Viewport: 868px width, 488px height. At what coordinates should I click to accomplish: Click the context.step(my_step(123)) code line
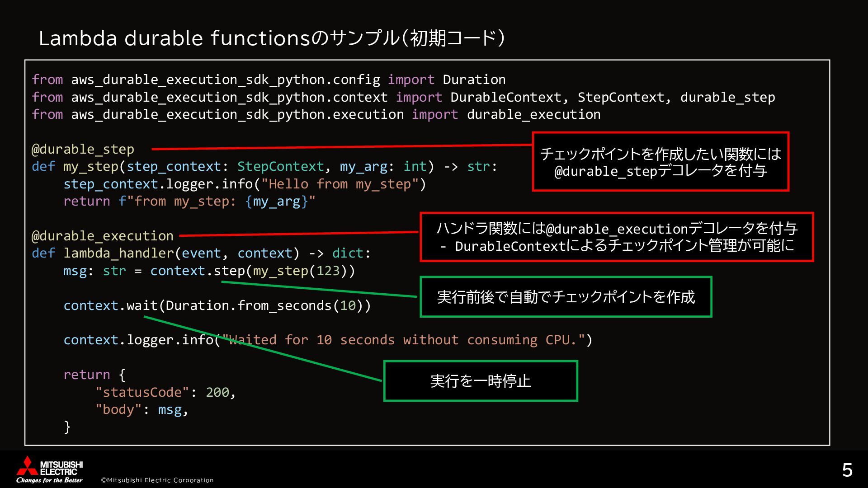(x=209, y=271)
